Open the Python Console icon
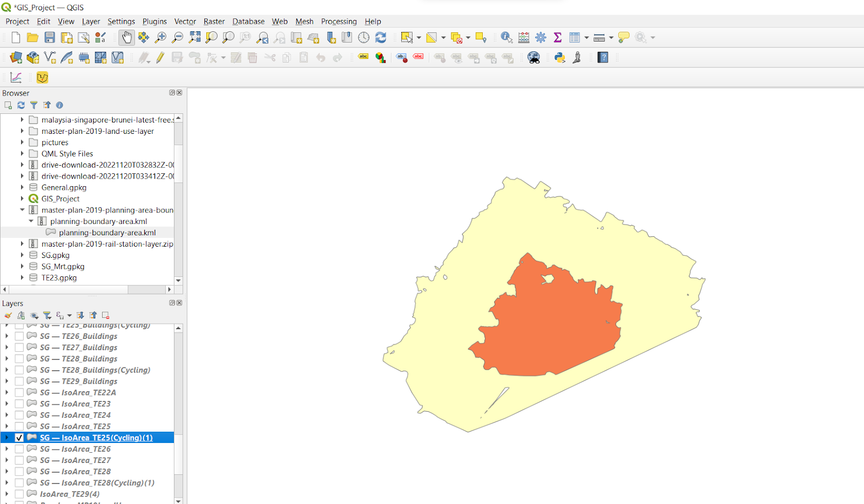 (559, 58)
